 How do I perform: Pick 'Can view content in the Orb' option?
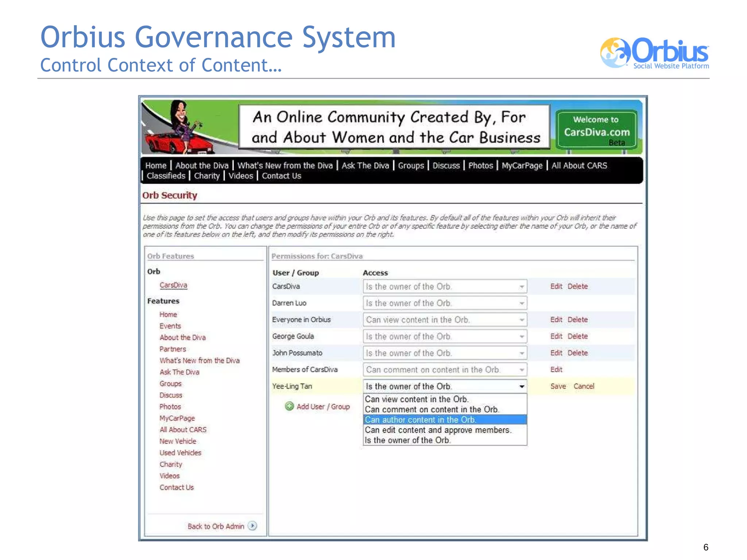(x=417, y=399)
